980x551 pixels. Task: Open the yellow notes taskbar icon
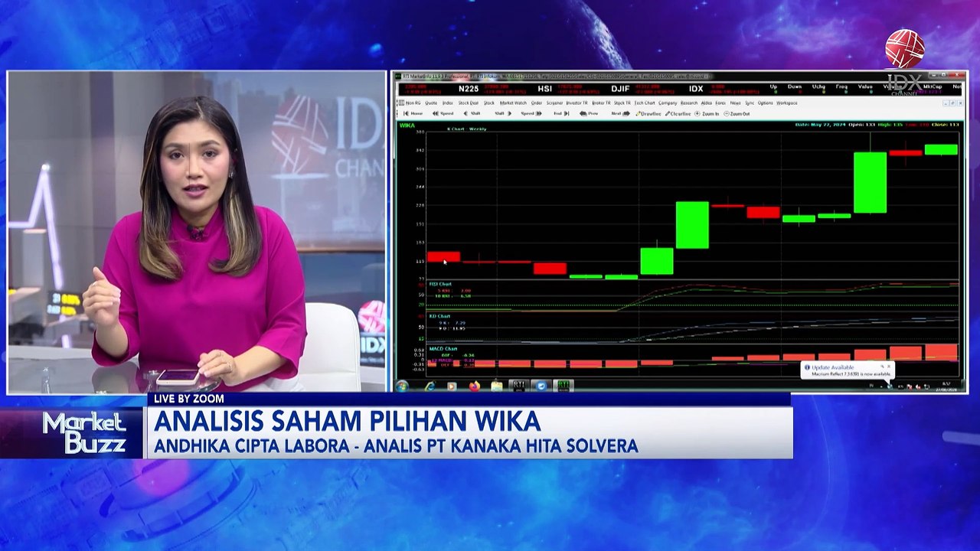[x=496, y=386]
